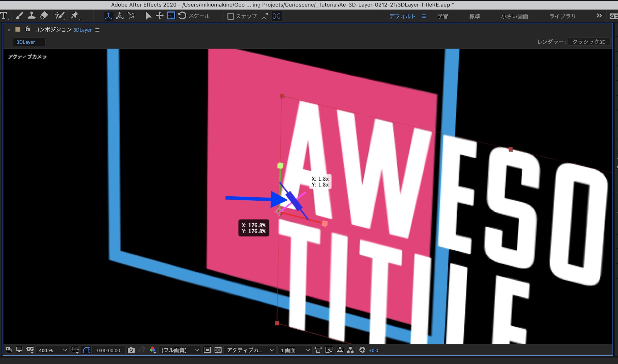The height and width of the screenshot is (364, 618).
Task: Switch to the 学習 workspace
Action: [x=442, y=16]
